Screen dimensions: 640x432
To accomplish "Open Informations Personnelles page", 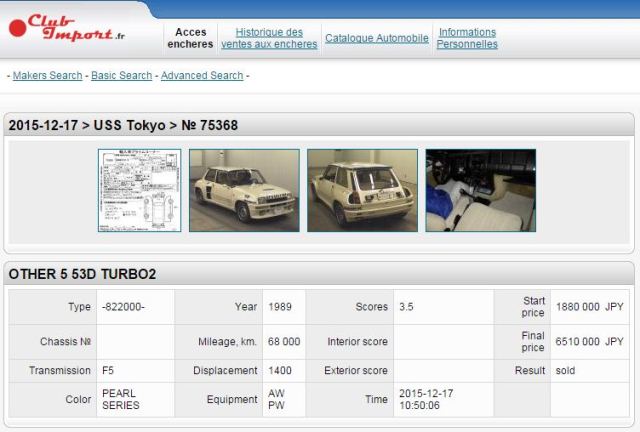I will (x=467, y=38).
